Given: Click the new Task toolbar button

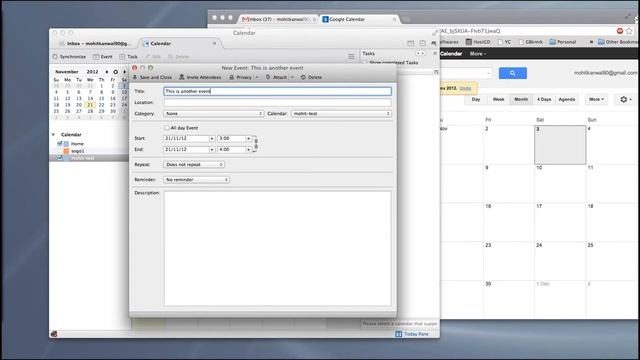Looking at the screenshot, I should [x=129, y=57].
